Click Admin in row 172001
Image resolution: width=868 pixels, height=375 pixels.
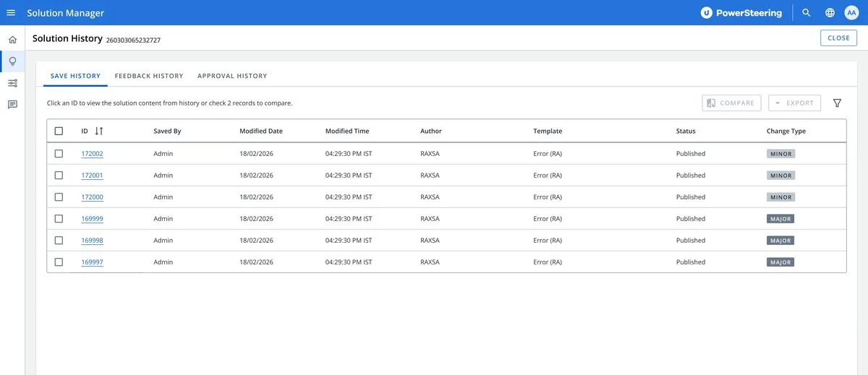[x=163, y=176]
